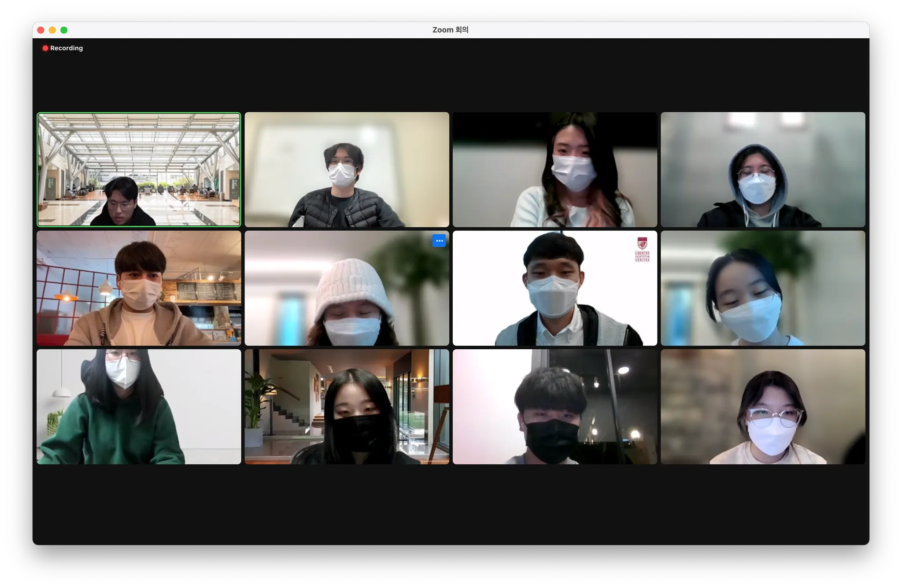
Task: Select the second-row tile on the far right
Action: (762, 288)
